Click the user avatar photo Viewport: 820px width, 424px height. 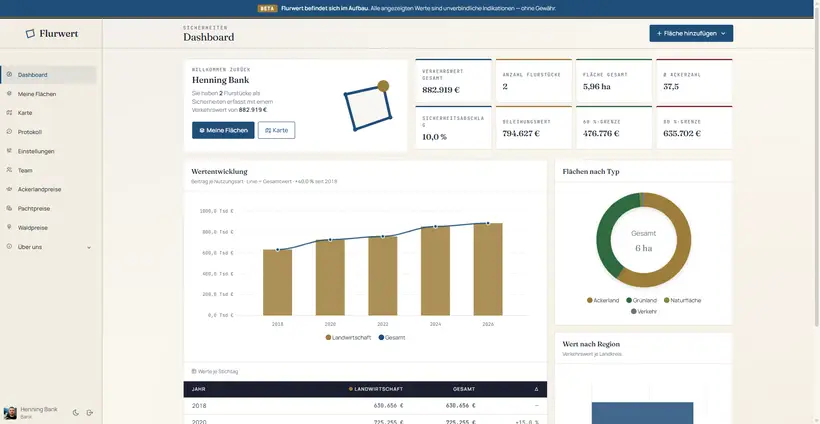click(x=10, y=413)
